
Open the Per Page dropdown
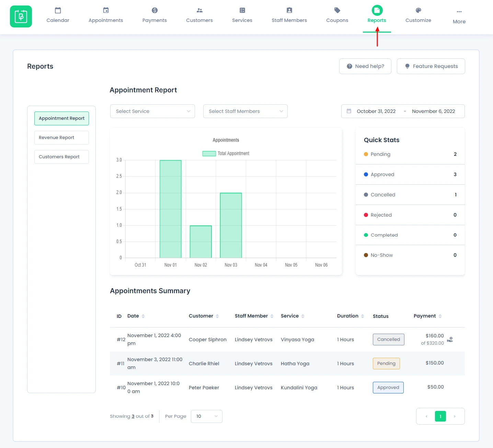click(206, 416)
